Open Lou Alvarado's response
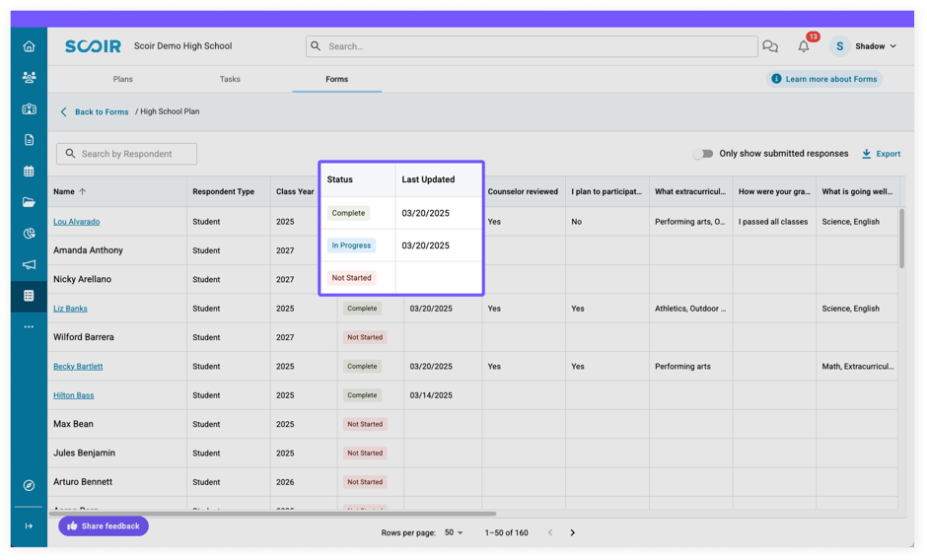 pyautogui.click(x=76, y=222)
